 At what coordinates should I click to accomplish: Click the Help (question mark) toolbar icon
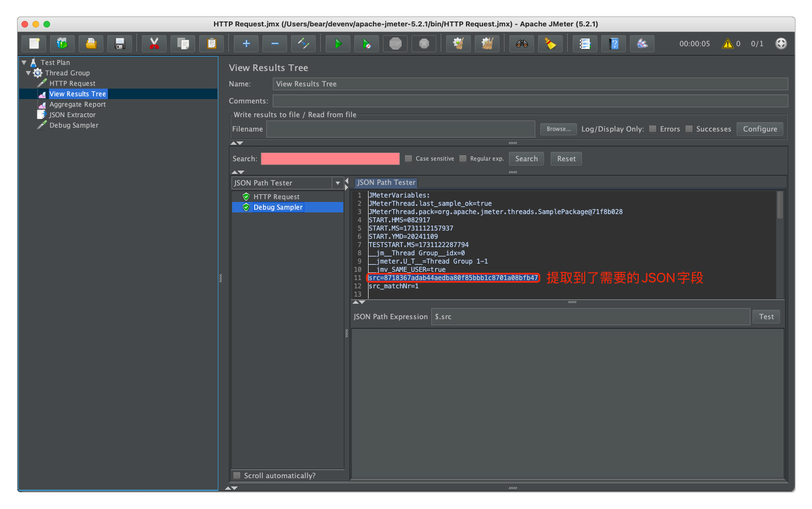613,43
